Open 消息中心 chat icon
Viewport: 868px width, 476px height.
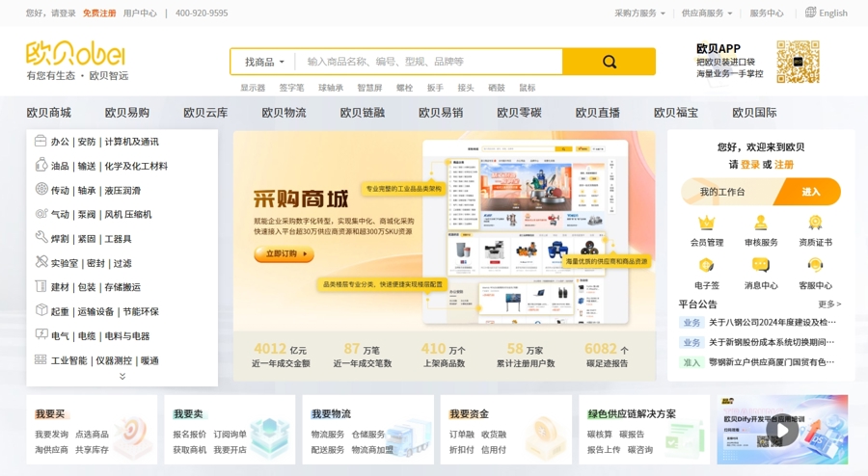(761, 265)
